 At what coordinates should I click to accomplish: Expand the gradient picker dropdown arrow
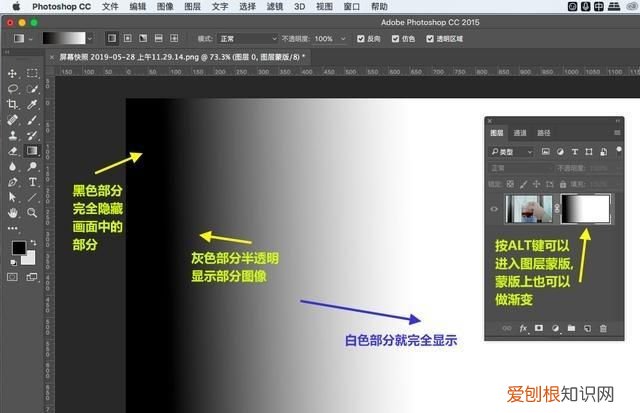click(x=90, y=38)
